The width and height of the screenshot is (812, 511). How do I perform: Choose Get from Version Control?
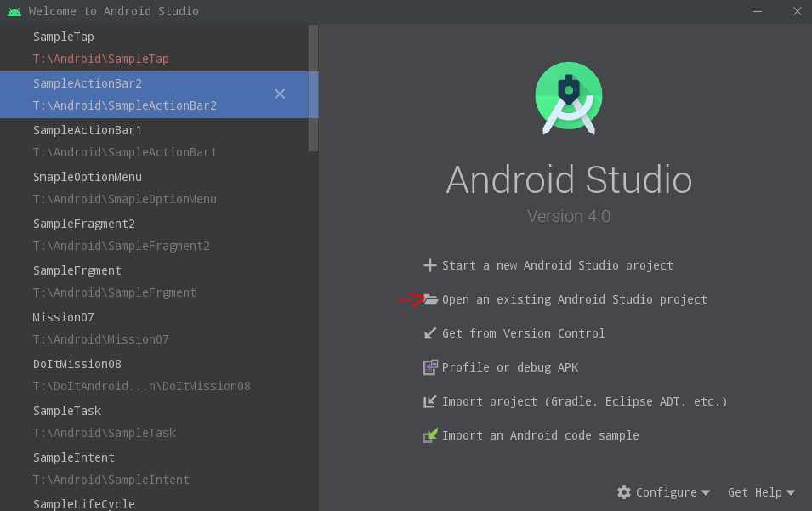[523, 333]
